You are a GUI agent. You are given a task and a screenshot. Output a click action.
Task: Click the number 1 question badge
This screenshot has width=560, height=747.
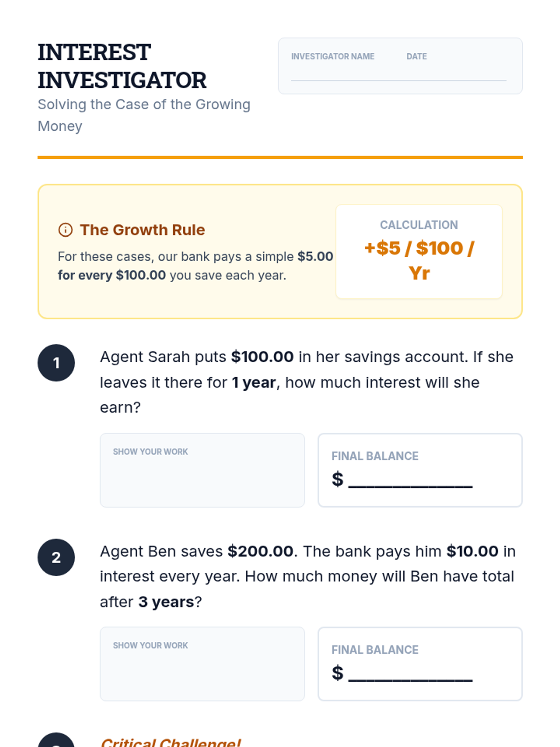point(56,363)
